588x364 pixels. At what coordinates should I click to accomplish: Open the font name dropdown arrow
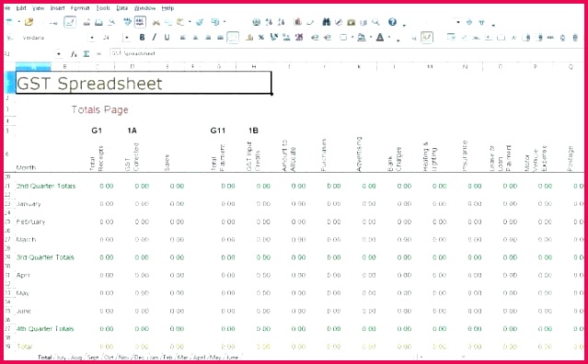(x=91, y=38)
